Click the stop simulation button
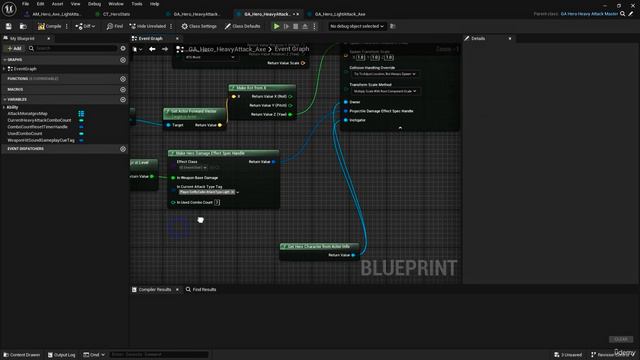640x360 pixels. click(296, 26)
